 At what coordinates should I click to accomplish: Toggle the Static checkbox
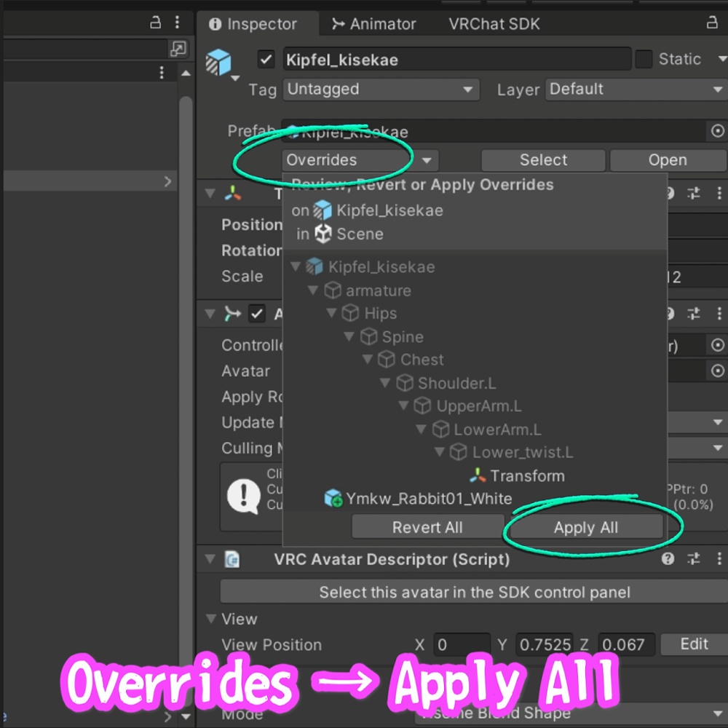(644, 60)
